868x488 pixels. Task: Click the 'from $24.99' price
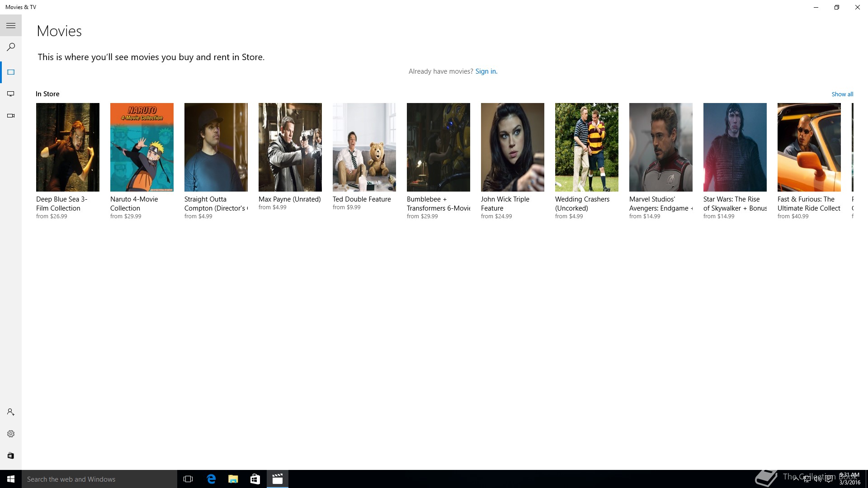pyautogui.click(x=496, y=216)
